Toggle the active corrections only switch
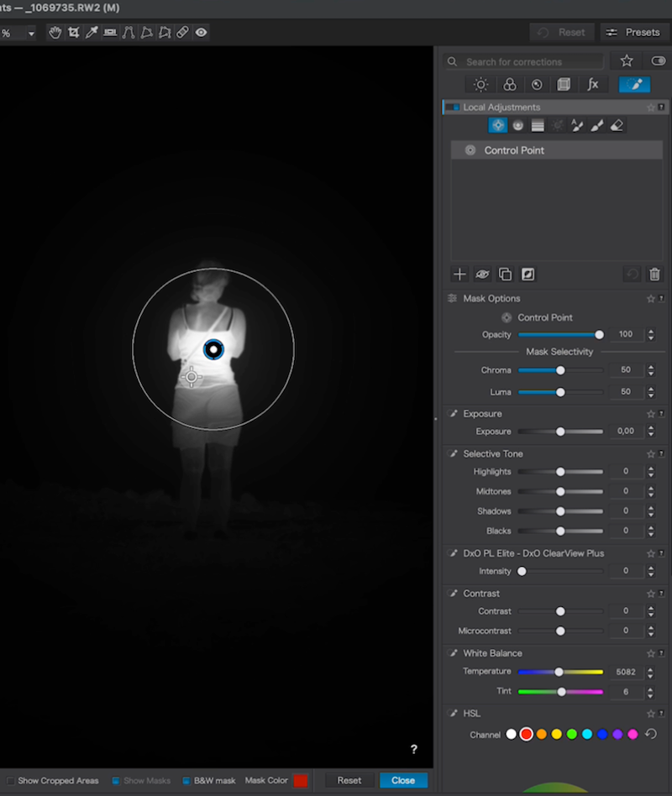Viewport: 672px width, 796px height. pos(659,61)
